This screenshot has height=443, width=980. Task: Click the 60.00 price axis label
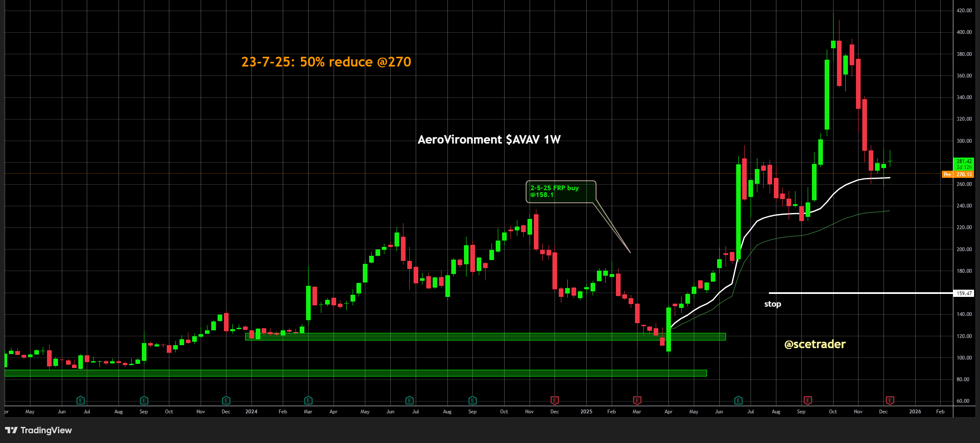tap(964, 401)
